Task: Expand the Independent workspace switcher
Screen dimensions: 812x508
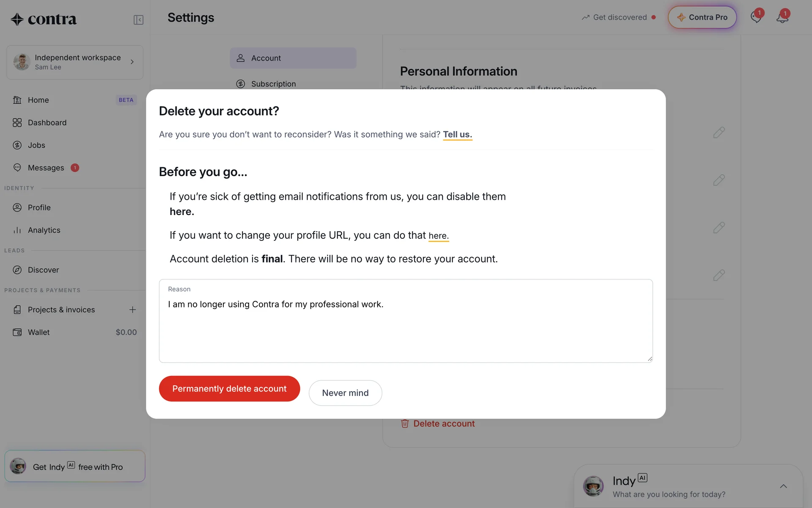Action: 75,62
